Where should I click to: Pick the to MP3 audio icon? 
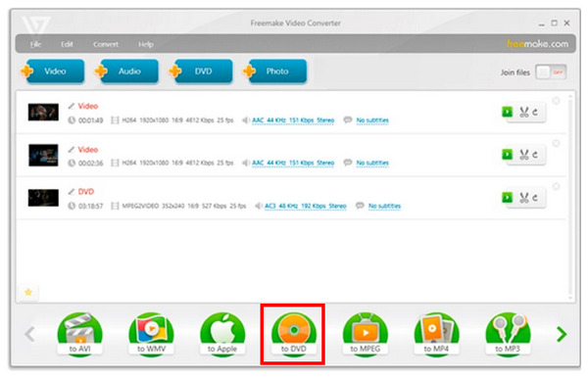coord(508,334)
